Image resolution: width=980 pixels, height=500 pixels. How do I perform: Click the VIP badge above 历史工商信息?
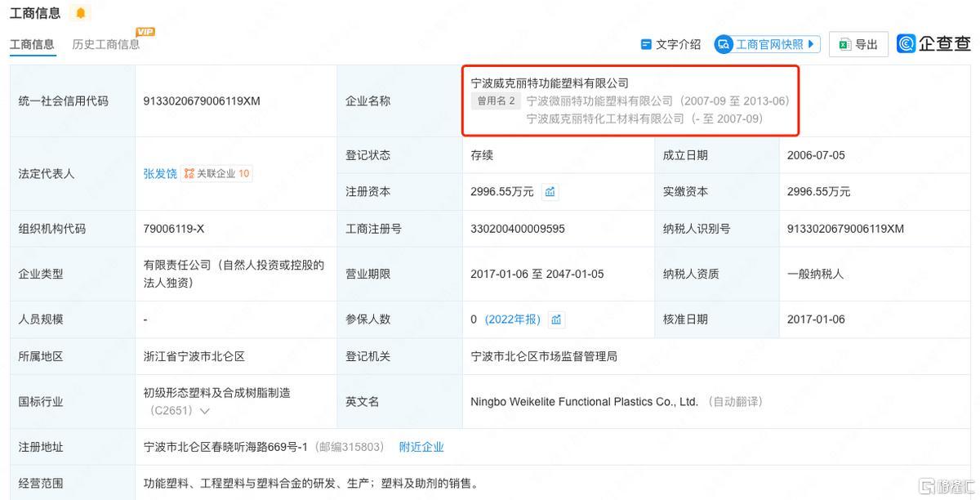[x=145, y=32]
